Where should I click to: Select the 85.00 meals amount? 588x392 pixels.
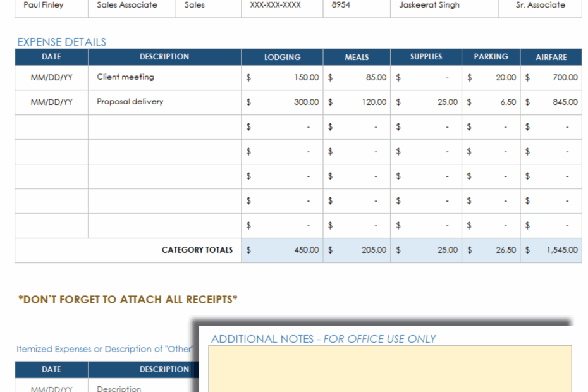(x=376, y=78)
